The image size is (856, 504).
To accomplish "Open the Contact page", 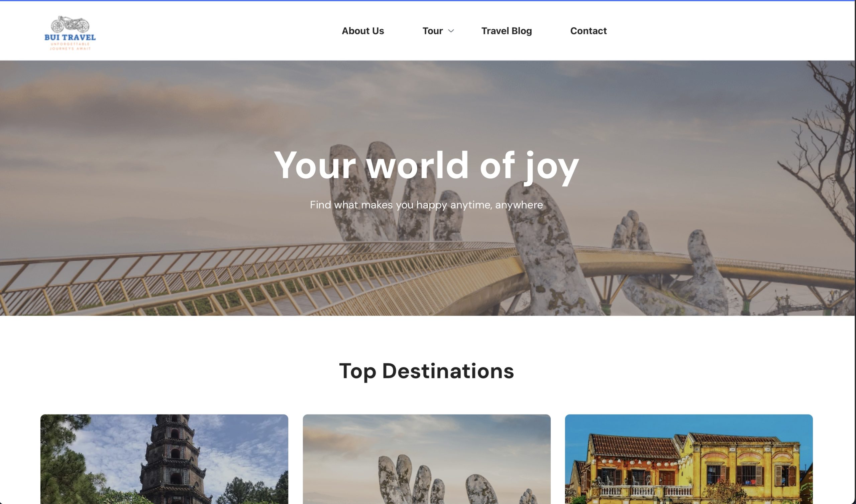I will click(x=588, y=31).
